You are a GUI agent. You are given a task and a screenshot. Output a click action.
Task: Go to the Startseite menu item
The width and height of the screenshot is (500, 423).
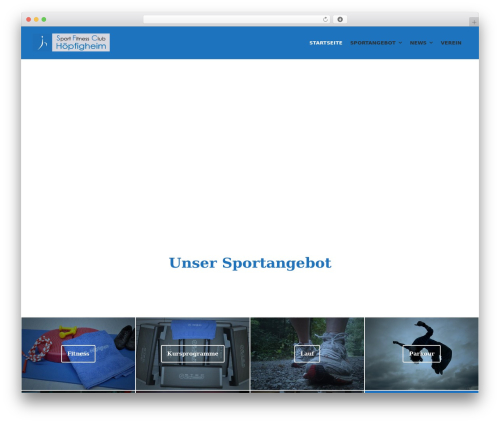pyautogui.click(x=326, y=43)
